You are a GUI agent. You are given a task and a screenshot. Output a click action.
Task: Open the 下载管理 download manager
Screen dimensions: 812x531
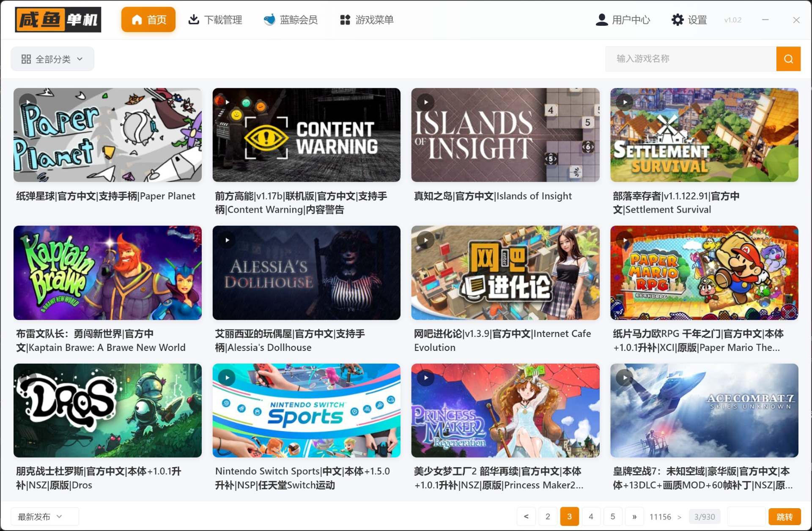tap(215, 20)
